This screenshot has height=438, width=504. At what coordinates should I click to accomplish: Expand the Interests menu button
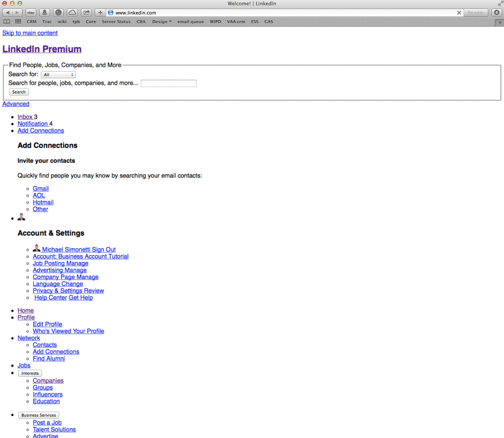(30, 374)
